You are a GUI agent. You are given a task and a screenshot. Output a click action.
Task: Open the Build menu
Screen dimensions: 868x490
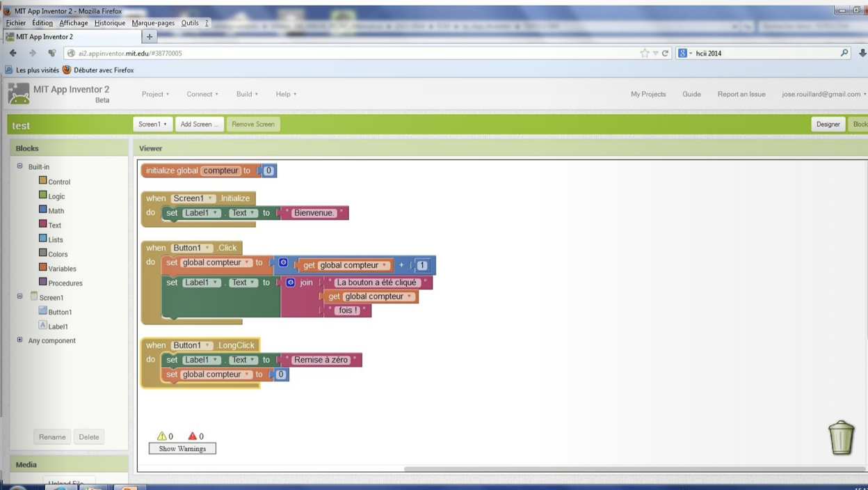click(247, 94)
